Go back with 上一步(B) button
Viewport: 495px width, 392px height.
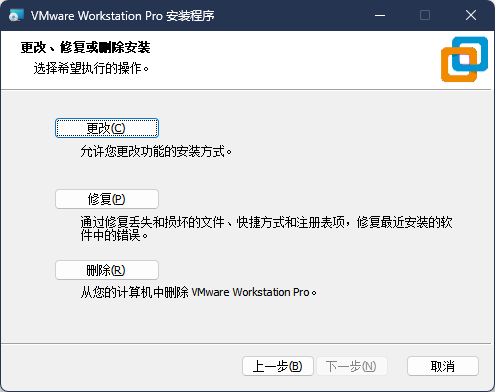(x=278, y=366)
